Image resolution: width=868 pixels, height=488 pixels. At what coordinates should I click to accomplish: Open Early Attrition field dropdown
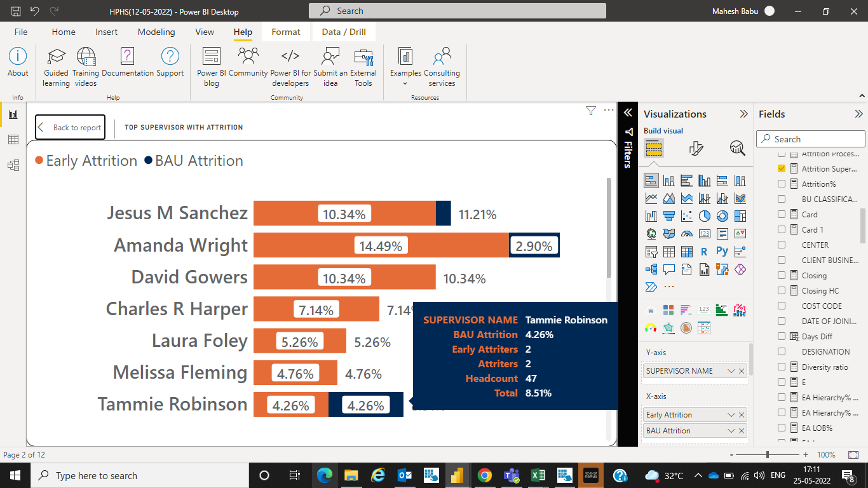731,415
